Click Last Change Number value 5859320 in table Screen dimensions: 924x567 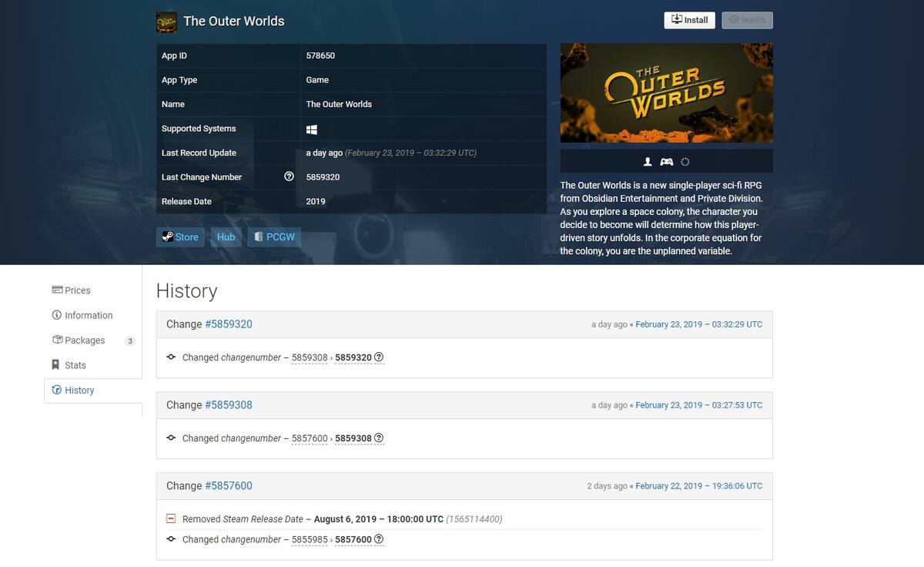tap(323, 177)
